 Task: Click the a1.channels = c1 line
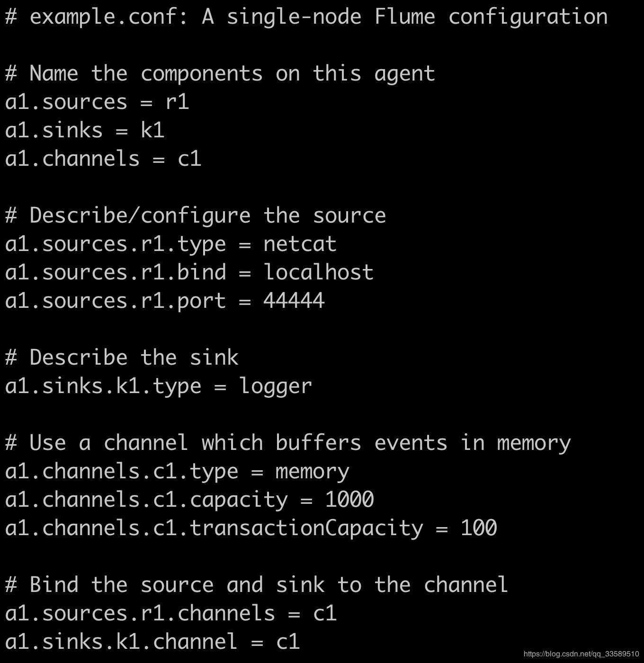[x=103, y=159]
